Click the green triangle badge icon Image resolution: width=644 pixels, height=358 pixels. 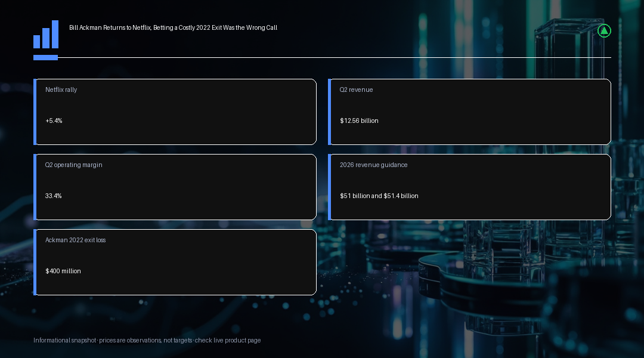click(x=604, y=31)
